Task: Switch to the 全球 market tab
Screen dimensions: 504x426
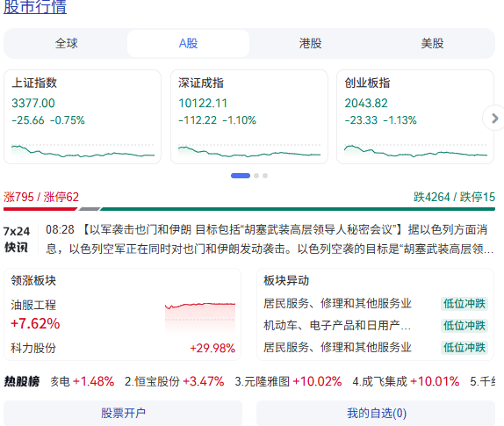Action: pos(66,43)
